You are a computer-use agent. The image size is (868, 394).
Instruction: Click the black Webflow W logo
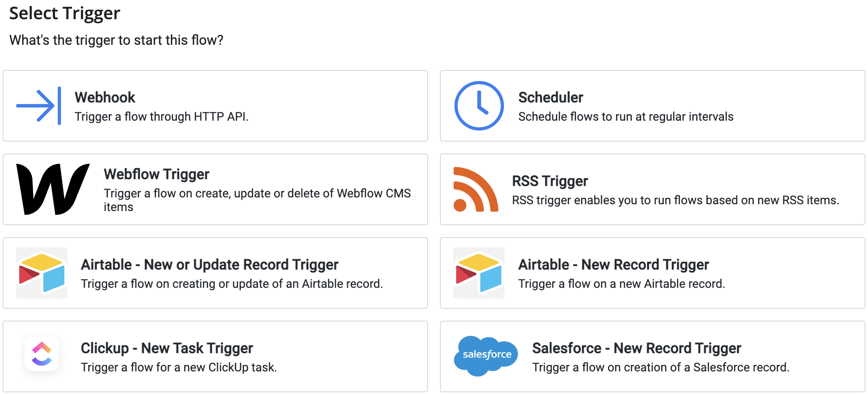(x=52, y=189)
